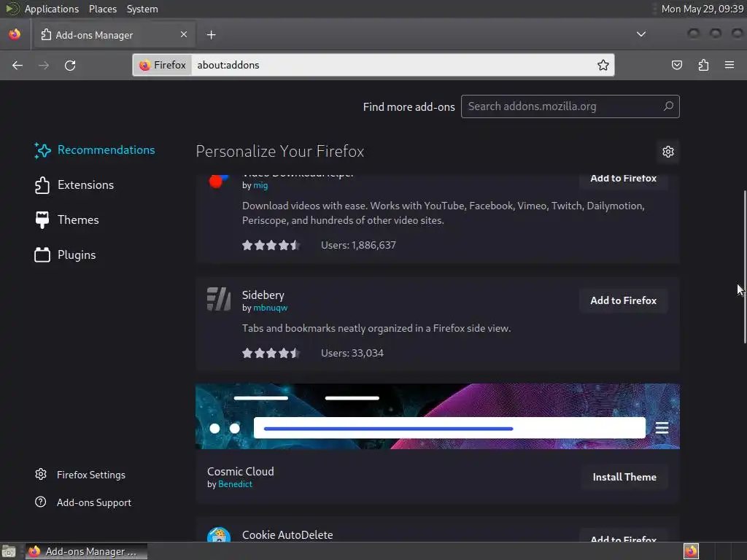Click the Cosmic Cloud theme preview image
The height and width of the screenshot is (560, 747).
[438, 416]
